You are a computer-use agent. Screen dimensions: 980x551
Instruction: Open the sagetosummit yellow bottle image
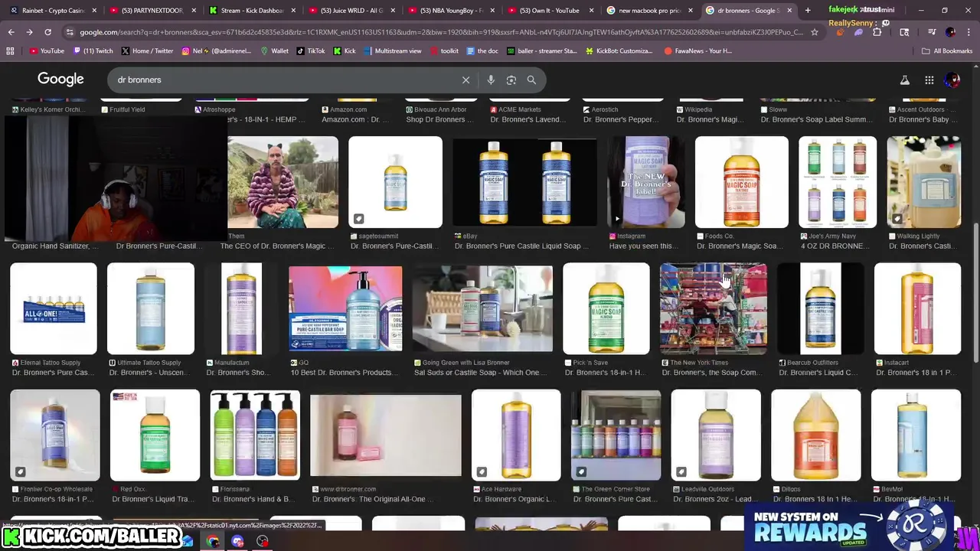click(395, 182)
